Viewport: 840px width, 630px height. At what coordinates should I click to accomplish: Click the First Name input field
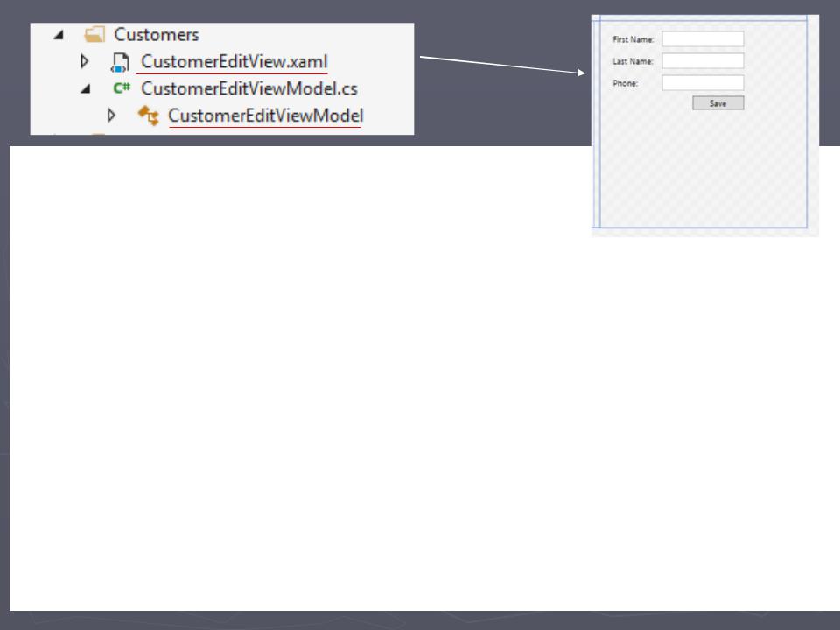pos(703,39)
